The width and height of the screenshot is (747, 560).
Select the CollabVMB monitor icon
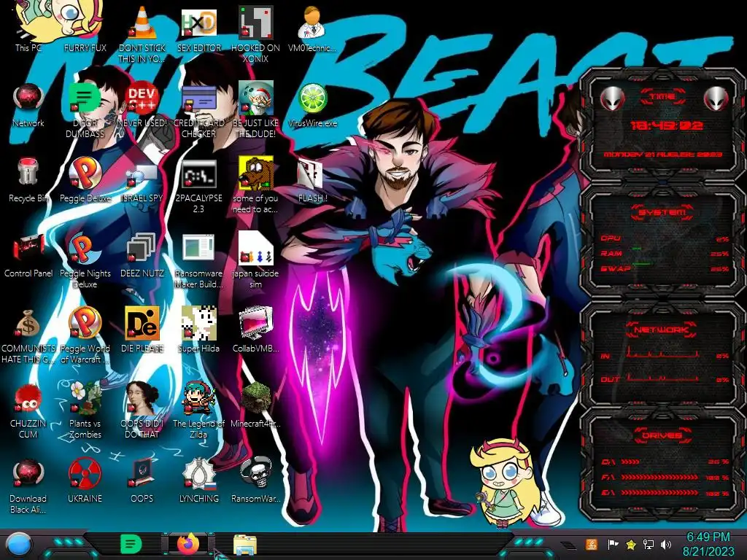(x=255, y=324)
